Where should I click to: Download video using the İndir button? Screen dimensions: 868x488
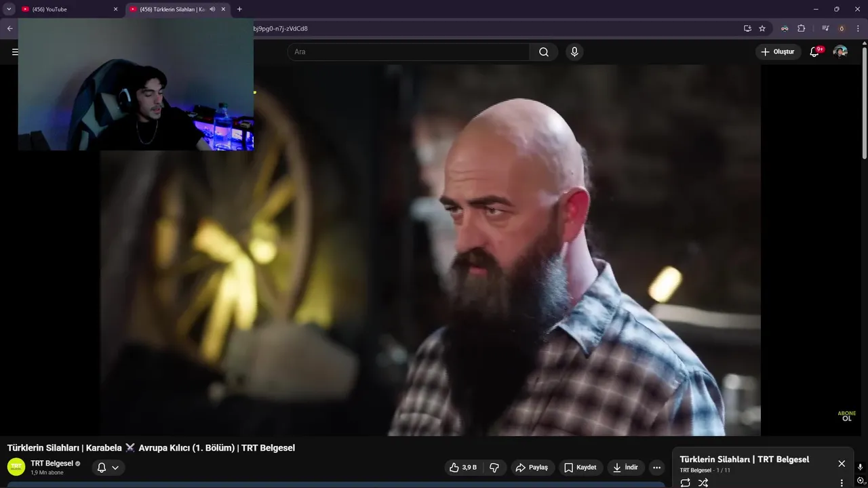tap(625, 468)
